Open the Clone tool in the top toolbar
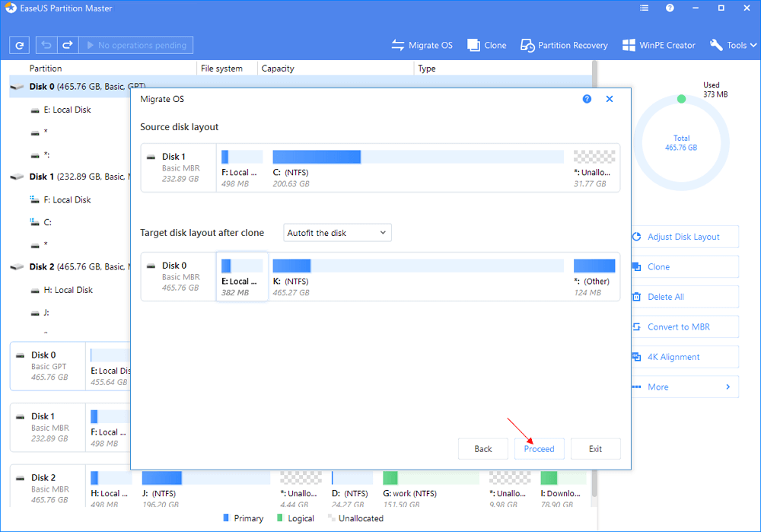 click(x=486, y=45)
